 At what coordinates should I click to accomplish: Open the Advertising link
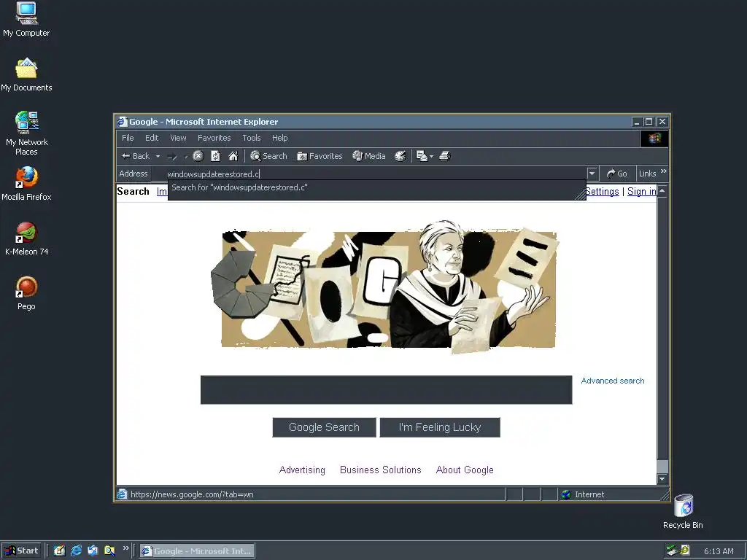[x=302, y=470]
